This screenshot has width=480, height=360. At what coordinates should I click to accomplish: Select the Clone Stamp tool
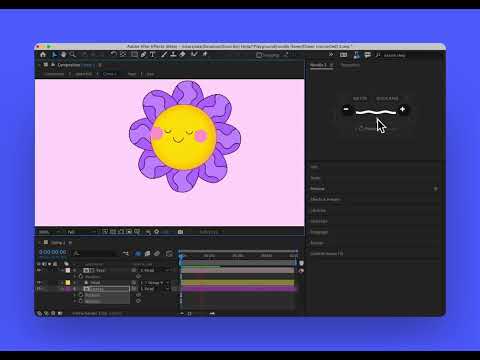(173, 55)
